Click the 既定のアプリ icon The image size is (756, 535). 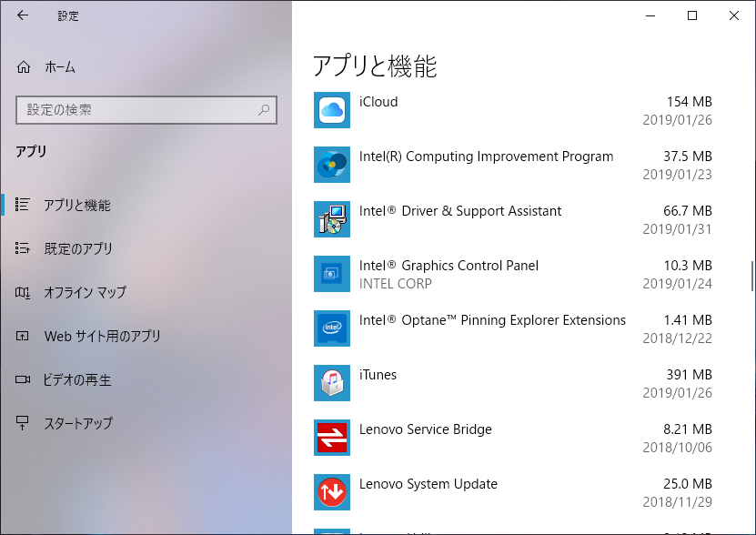(22, 248)
